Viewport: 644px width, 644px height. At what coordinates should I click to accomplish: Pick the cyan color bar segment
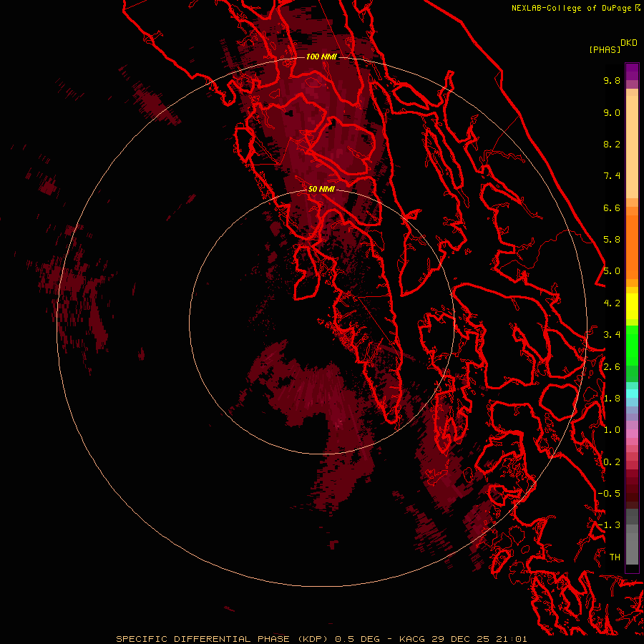tap(632, 394)
